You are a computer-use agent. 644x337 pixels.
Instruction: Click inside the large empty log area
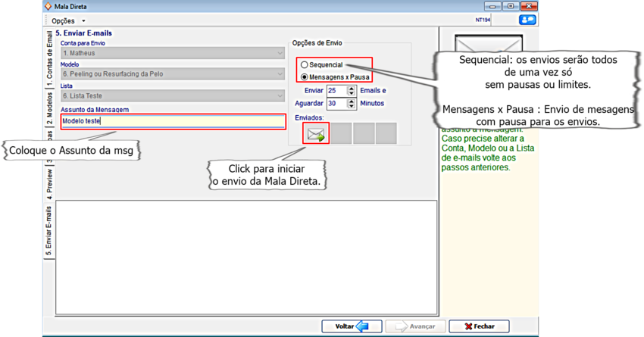coord(246,257)
